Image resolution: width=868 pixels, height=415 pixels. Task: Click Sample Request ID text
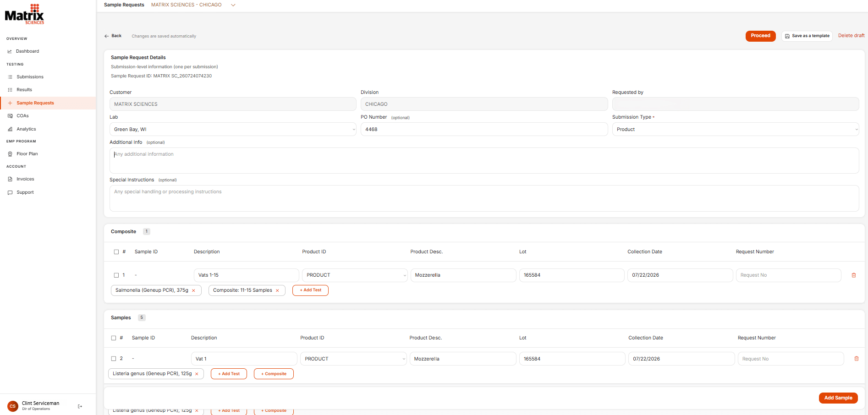coord(161,76)
